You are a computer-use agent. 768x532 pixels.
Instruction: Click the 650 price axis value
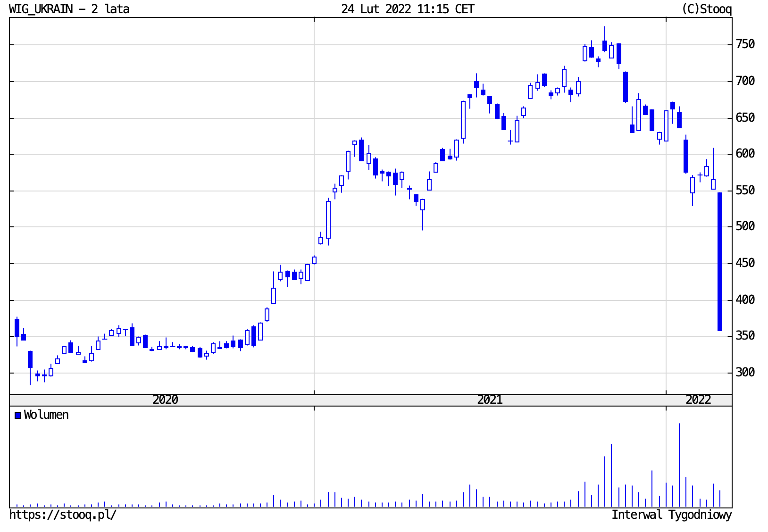(x=745, y=118)
